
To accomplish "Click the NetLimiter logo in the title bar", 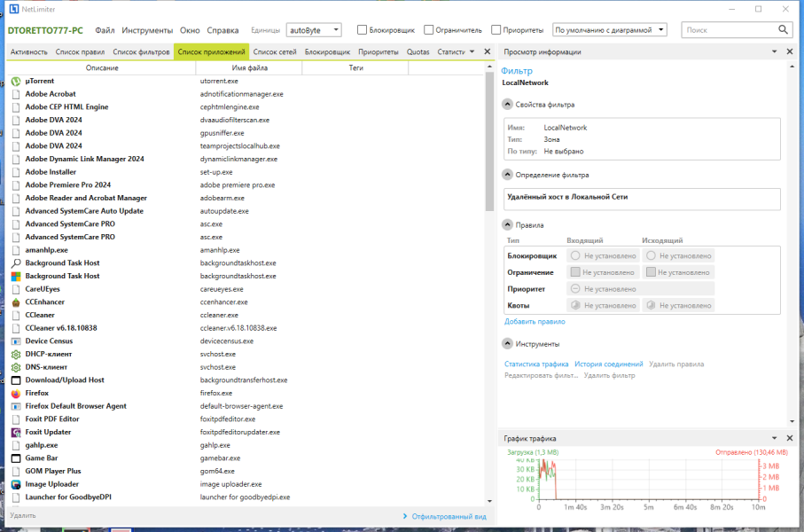I will coord(14,9).
